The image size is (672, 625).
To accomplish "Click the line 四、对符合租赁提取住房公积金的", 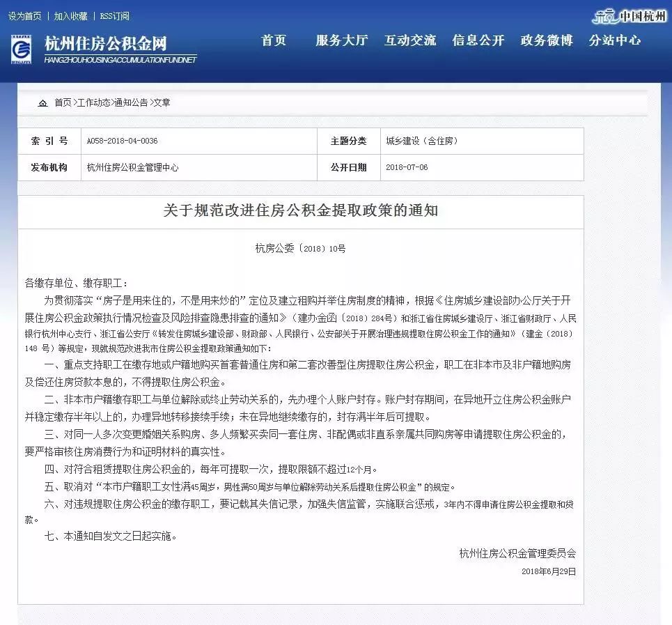I will 211,470.
